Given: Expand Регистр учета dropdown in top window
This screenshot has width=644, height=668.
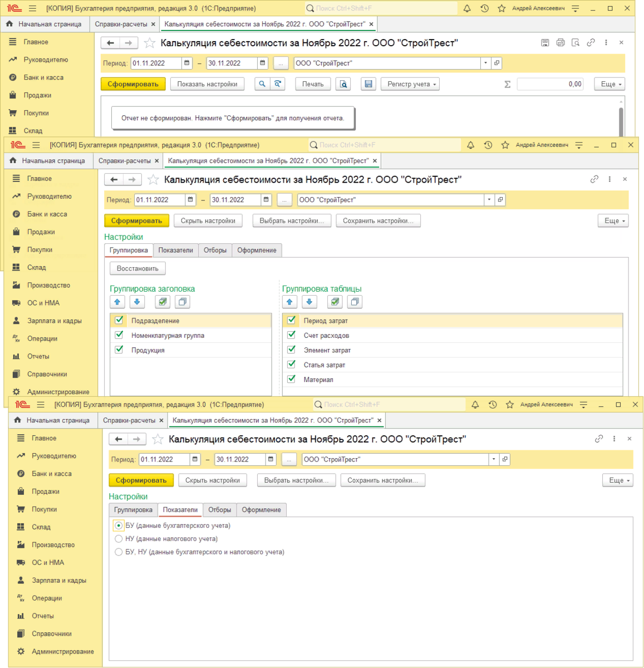Looking at the screenshot, I should [410, 84].
